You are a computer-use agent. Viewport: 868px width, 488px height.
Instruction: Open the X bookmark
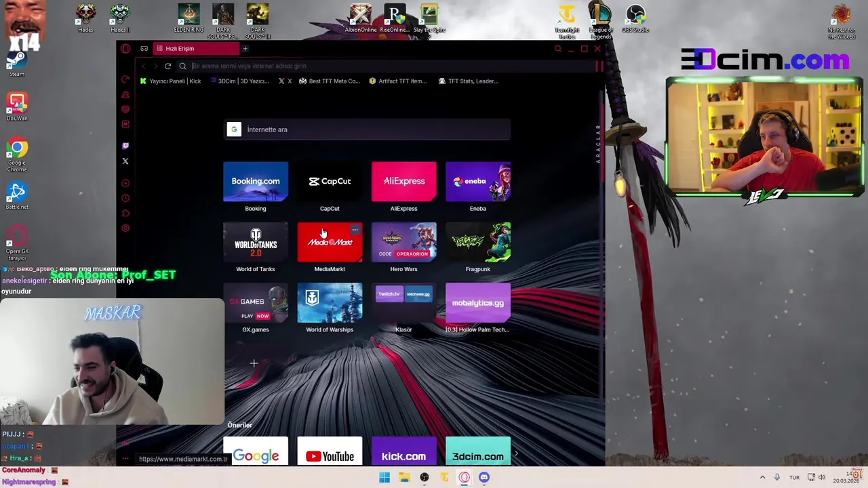click(x=285, y=81)
